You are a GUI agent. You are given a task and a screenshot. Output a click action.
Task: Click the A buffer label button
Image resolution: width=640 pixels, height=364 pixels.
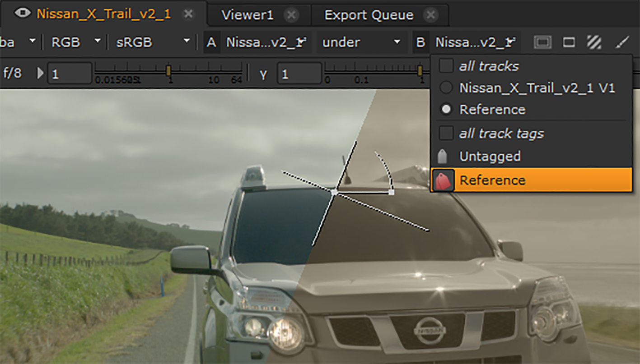click(x=211, y=42)
